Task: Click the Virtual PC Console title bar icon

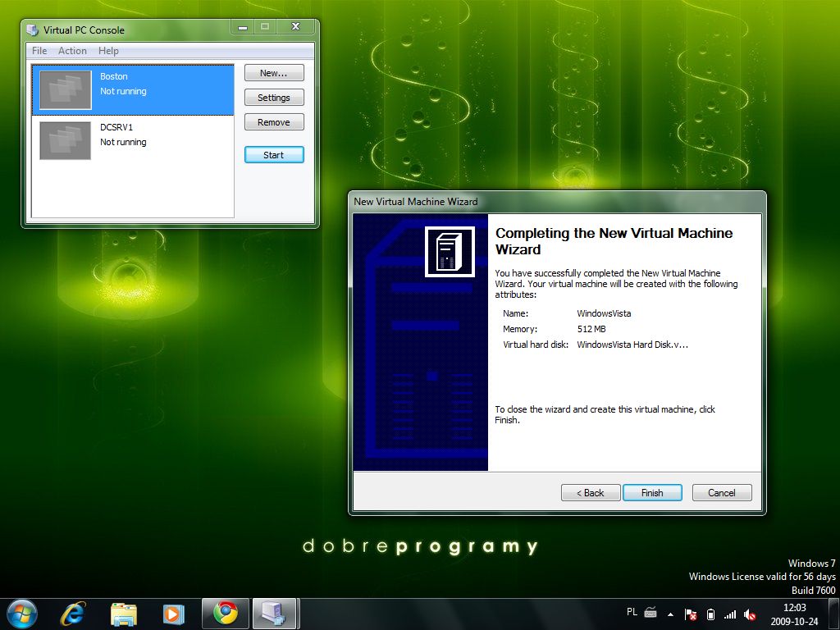Action: tap(33, 30)
